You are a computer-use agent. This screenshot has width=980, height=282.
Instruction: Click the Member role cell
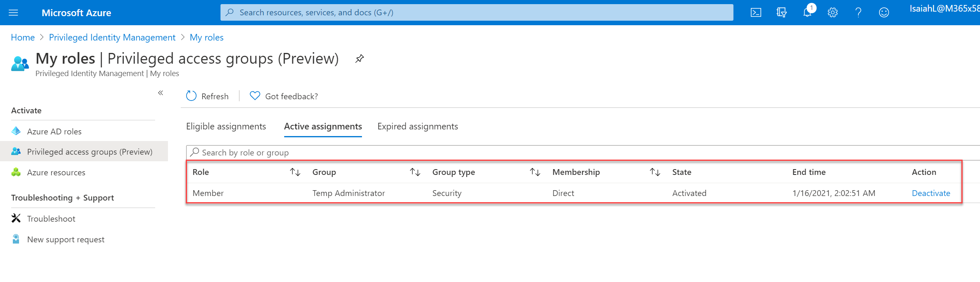208,193
